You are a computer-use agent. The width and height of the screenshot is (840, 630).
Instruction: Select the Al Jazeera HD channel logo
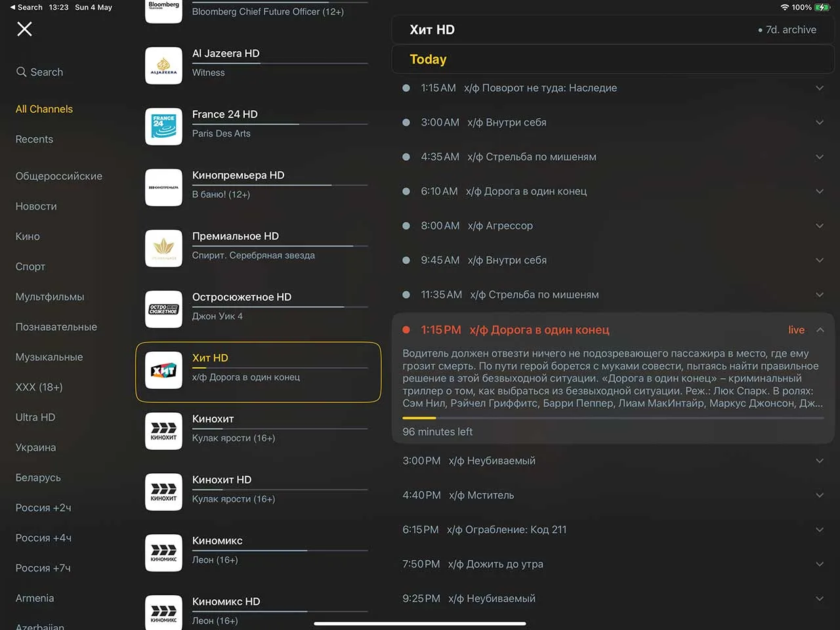(163, 66)
